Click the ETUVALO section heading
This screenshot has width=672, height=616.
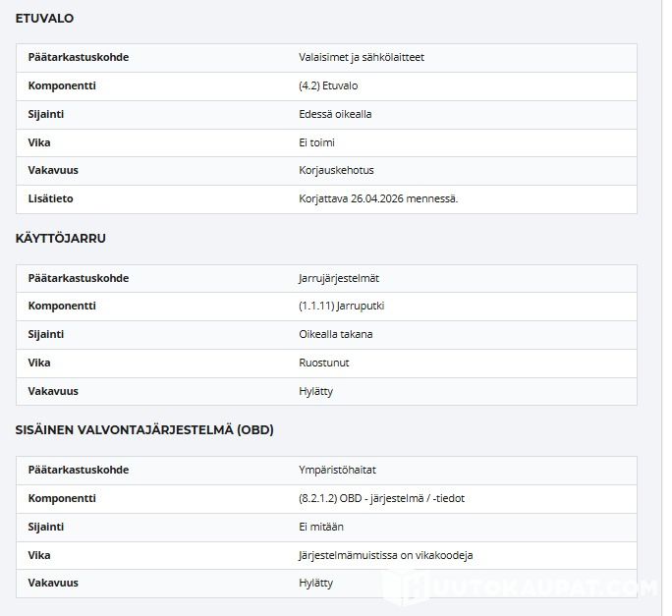[44, 18]
